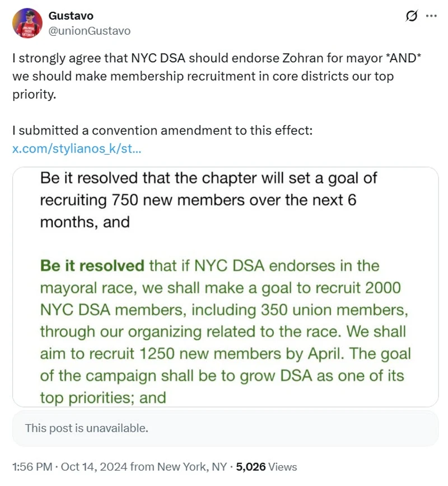Click the word "Views" beside the count
448x486 pixels.
pos(283,467)
